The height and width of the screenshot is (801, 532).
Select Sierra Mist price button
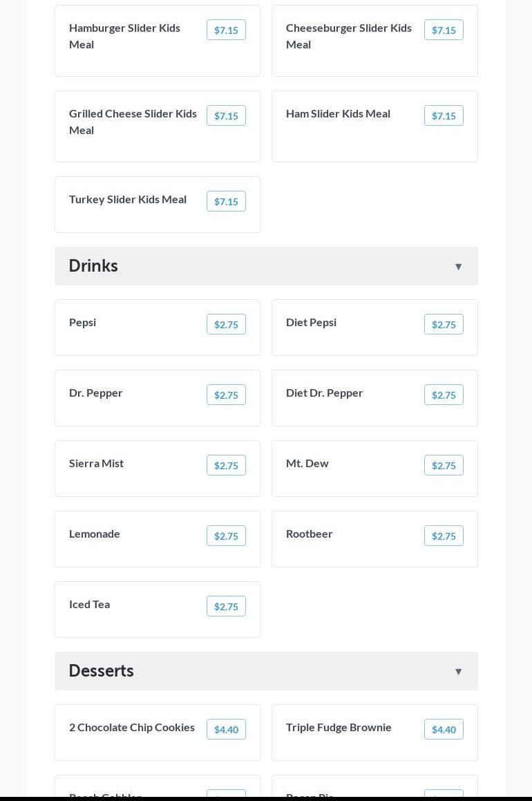(226, 465)
